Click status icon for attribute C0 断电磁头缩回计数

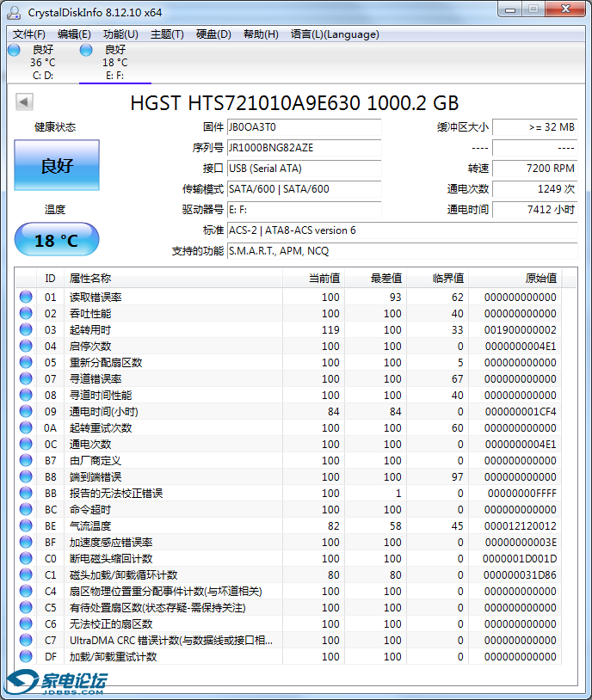point(26,558)
